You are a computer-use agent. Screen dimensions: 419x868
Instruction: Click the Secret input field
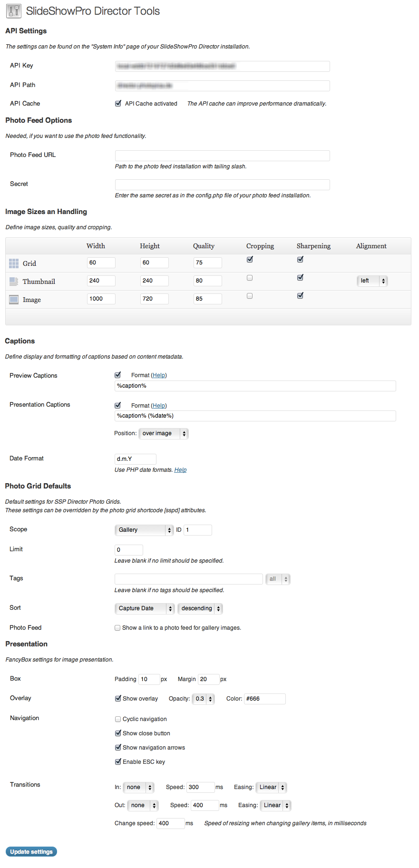[223, 185]
